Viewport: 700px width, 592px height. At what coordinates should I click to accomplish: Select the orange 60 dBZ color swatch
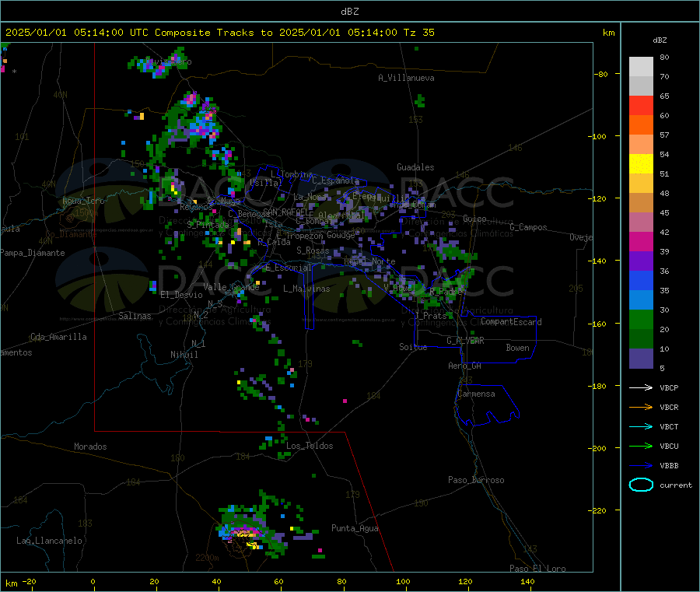coord(641,125)
